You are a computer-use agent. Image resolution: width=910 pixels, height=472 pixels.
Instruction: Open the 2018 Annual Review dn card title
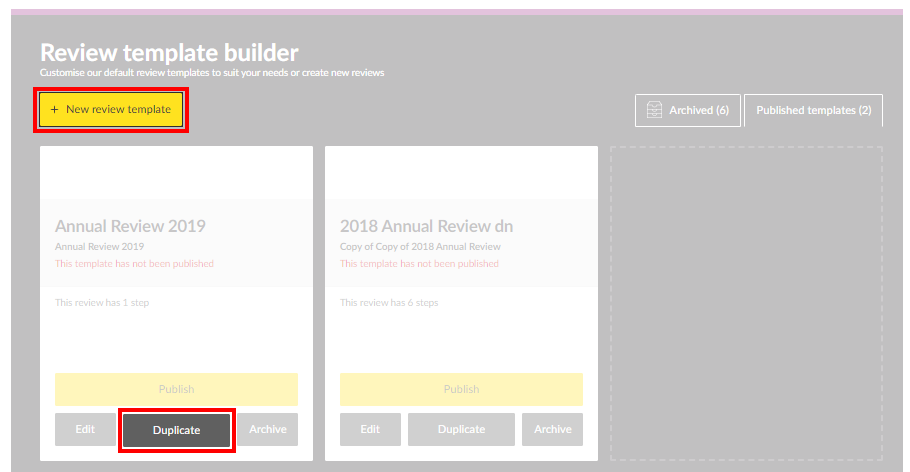(x=426, y=226)
